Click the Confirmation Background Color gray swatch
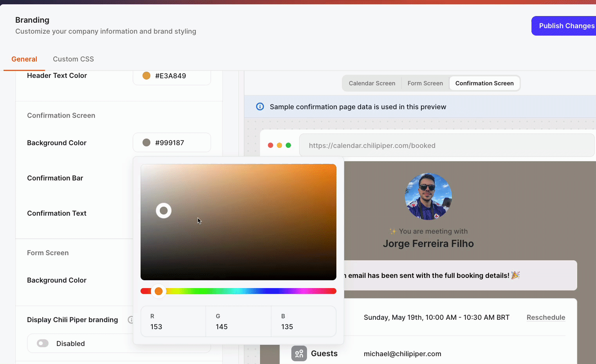596x364 pixels. coord(146,142)
